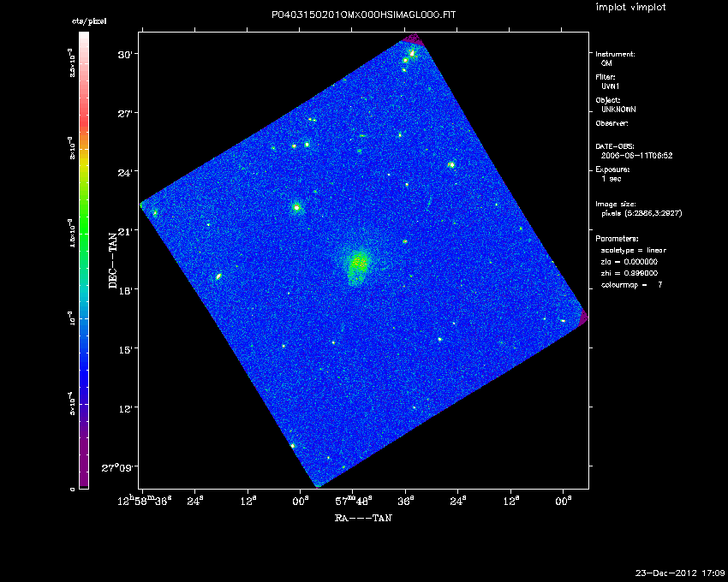Click the 'zhi = 0.999000' parameter
This screenshot has width=728, height=582.
pyautogui.click(x=630, y=273)
